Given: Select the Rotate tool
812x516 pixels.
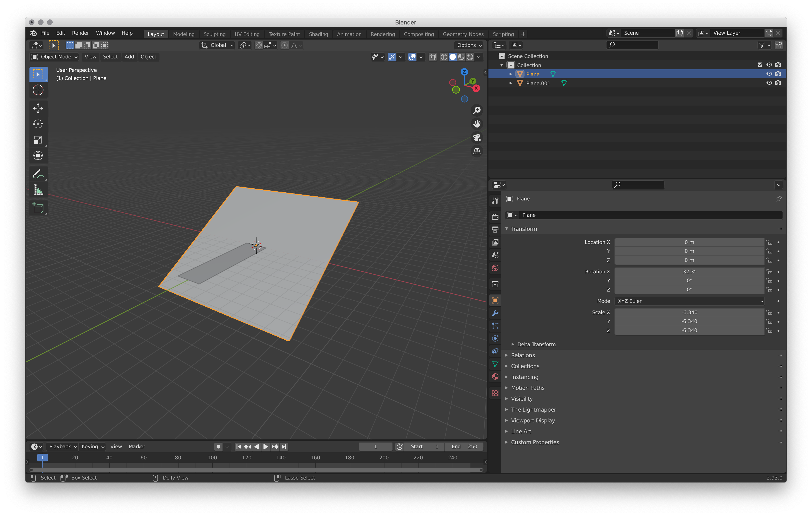Looking at the screenshot, I should 39,124.
